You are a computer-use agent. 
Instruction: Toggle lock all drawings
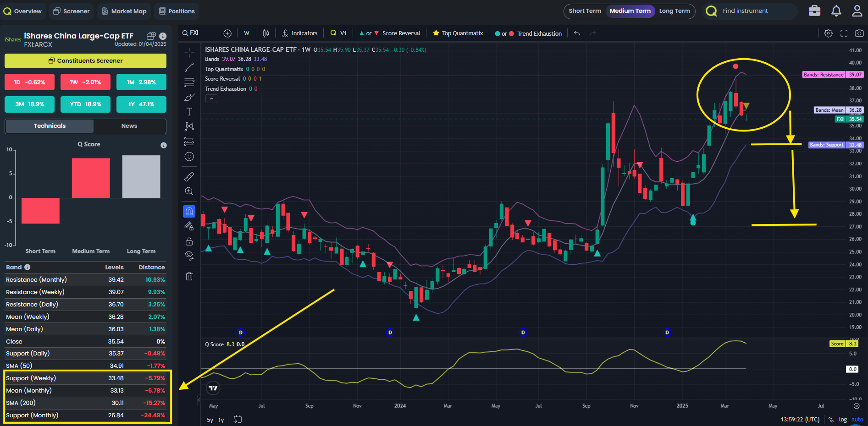click(x=189, y=241)
